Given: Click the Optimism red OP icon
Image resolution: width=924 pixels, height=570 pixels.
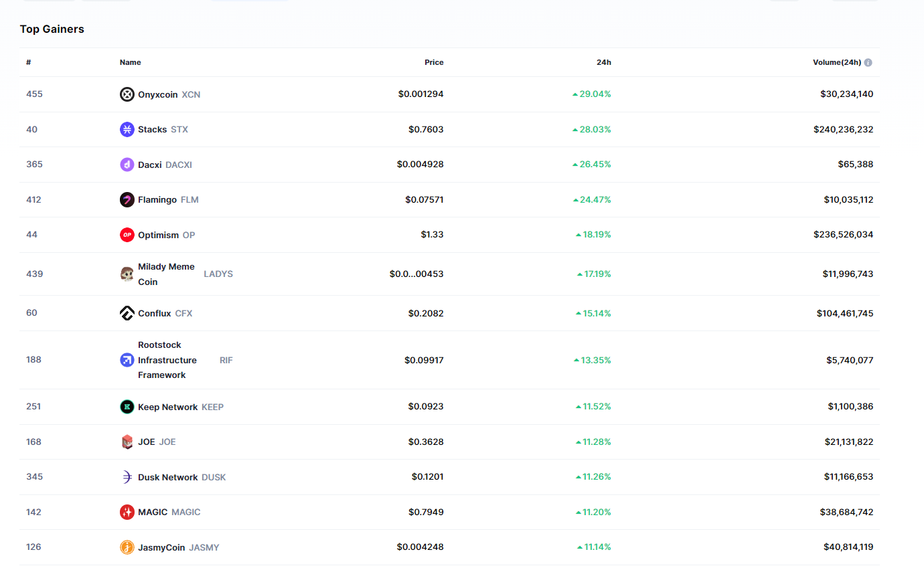Looking at the screenshot, I should 127,235.
